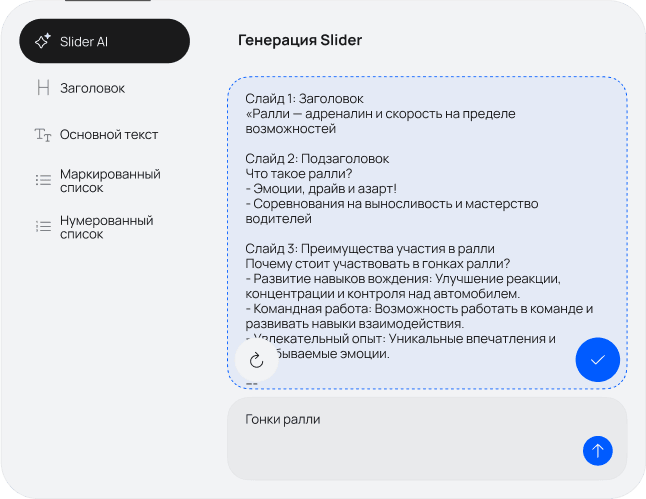Click the Командная работа bullet text
The image size is (646, 499).
420,309
